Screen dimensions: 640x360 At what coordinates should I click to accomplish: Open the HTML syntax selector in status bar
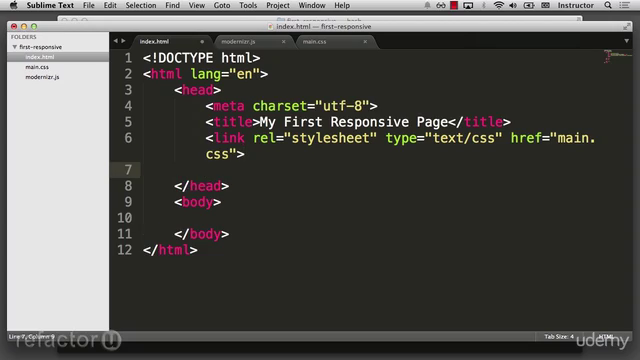click(606, 336)
